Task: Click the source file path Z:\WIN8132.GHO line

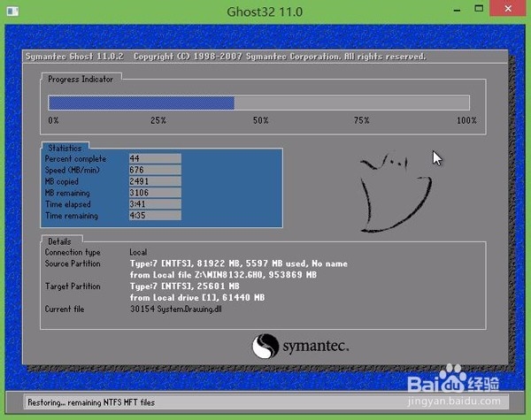Action: [223, 275]
